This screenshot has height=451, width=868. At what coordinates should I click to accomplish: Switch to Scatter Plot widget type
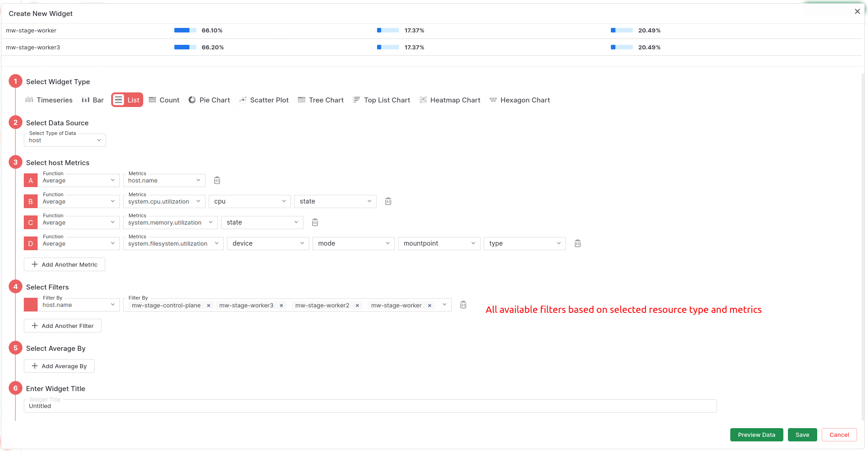pyautogui.click(x=264, y=100)
